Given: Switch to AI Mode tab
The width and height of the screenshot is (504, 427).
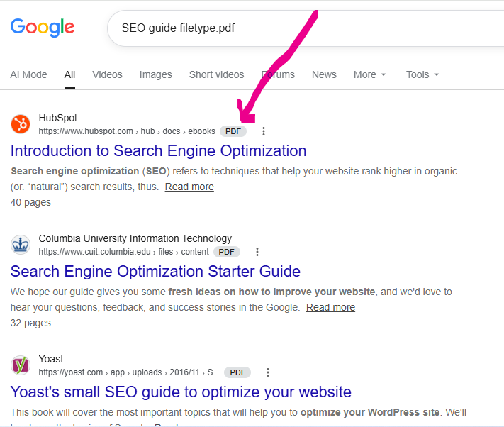Looking at the screenshot, I should 28,74.
